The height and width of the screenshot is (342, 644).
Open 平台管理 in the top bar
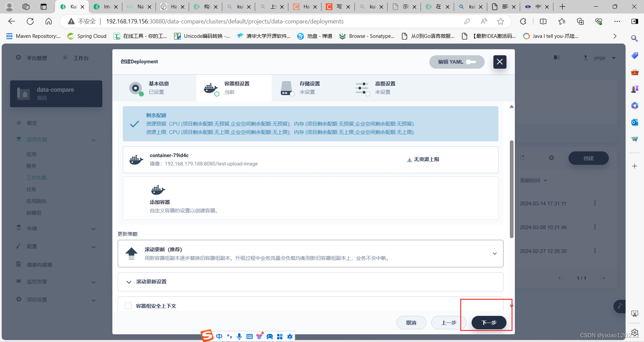pyautogui.click(x=32, y=58)
